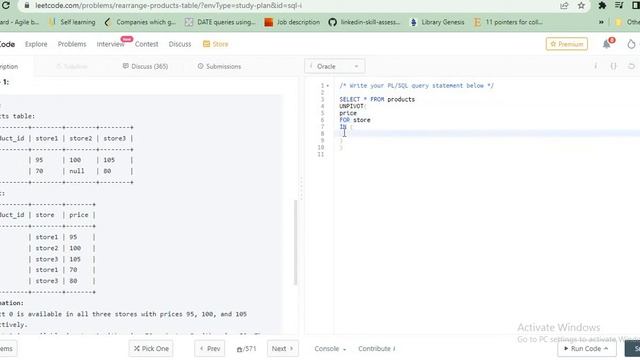Viewport: 640px width, 360px height.
Task: Open the Self learning bookmark folder
Action: 72,22
